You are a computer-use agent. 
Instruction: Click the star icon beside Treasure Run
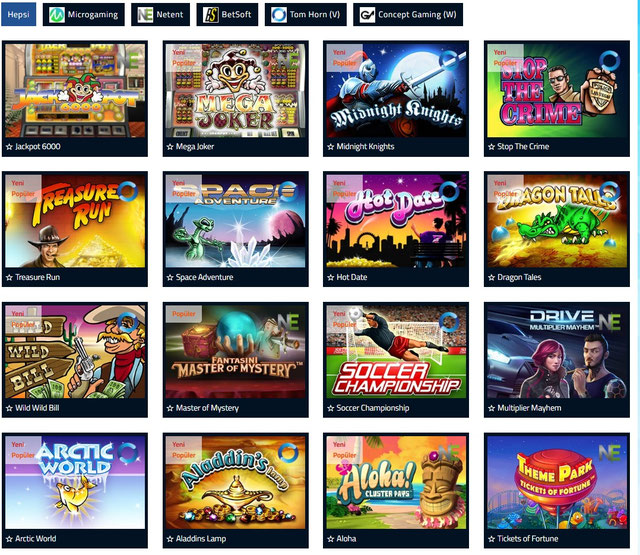9,278
